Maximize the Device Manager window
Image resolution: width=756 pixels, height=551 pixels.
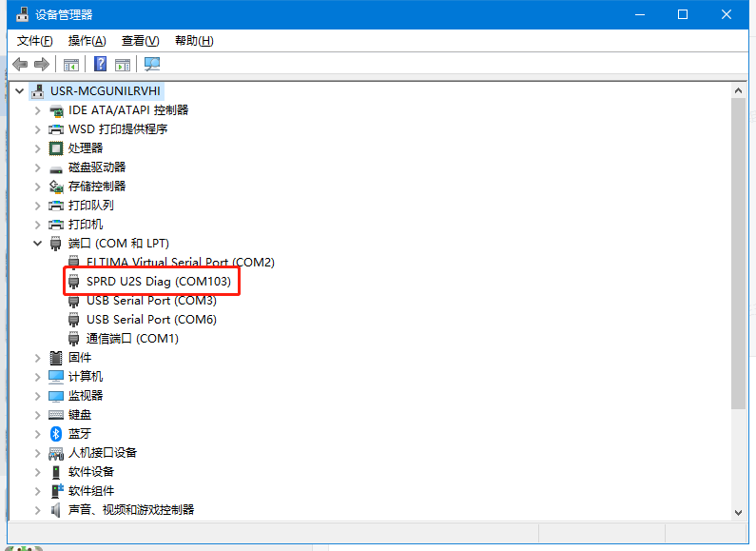pos(683,14)
